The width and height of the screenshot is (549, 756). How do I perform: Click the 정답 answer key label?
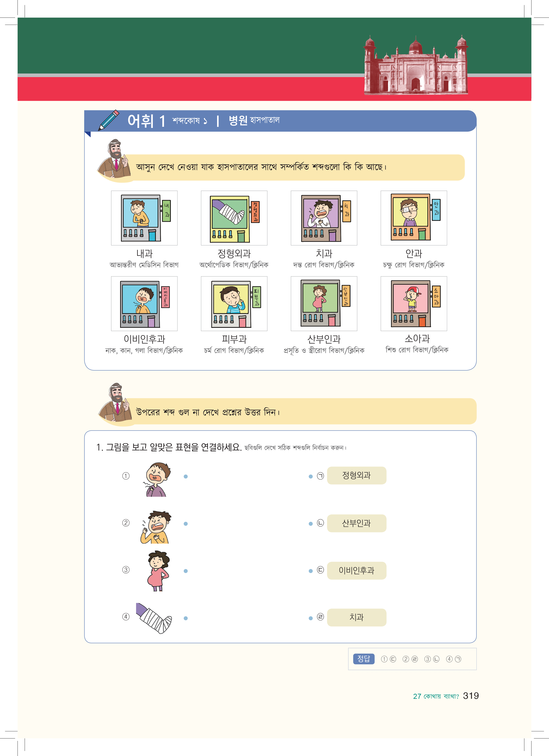[x=364, y=659]
